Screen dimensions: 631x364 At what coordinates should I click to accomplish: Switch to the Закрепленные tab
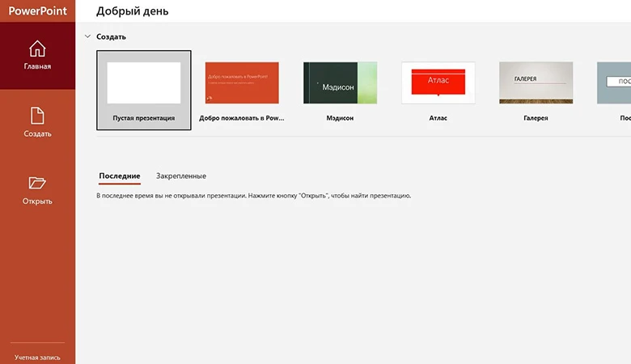(x=181, y=176)
